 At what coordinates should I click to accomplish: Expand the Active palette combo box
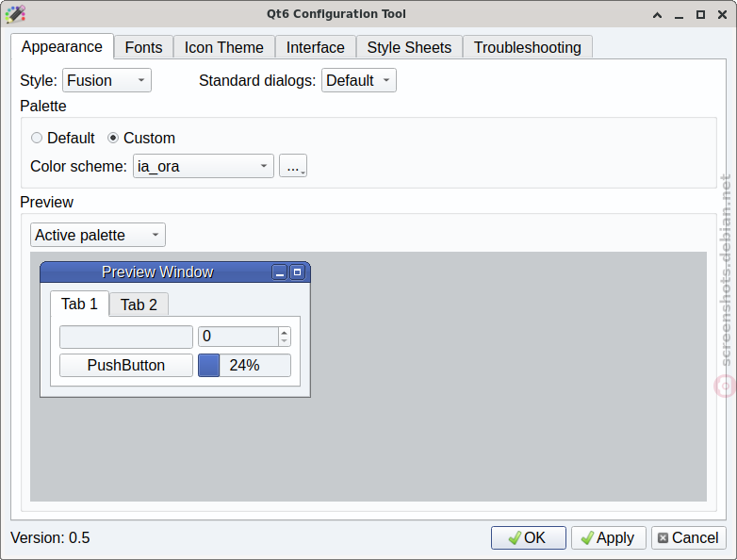click(98, 235)
